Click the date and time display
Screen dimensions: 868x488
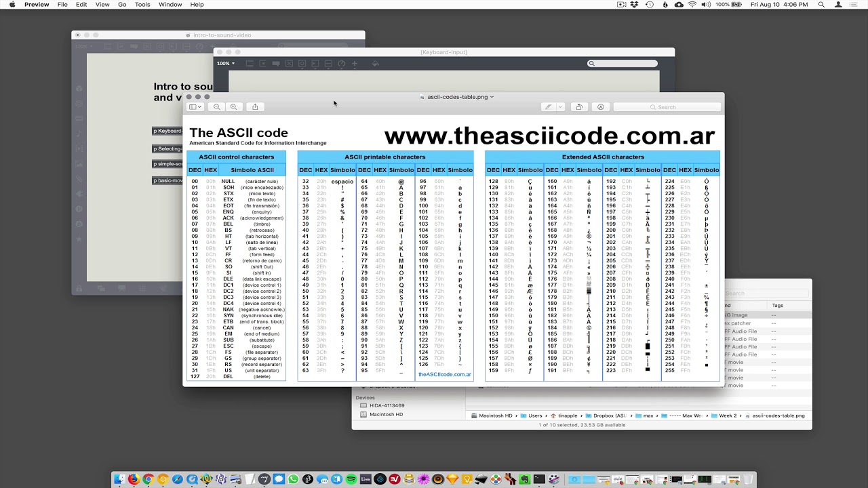tap(780, 5)
